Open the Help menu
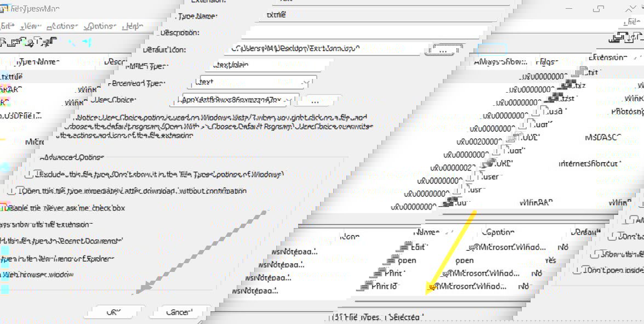The image size is (644, 324). pos(133,26)
